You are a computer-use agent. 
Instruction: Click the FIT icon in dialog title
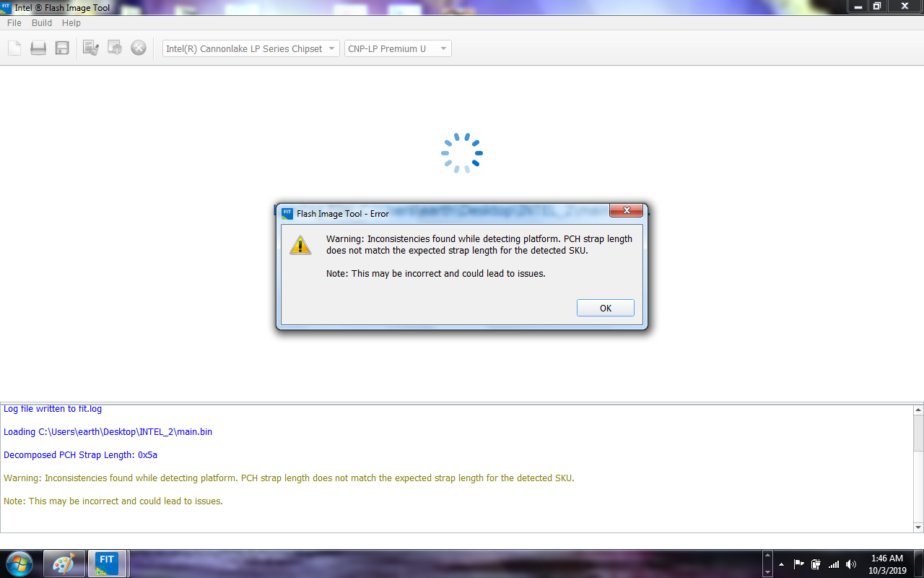tap(287, 213)
